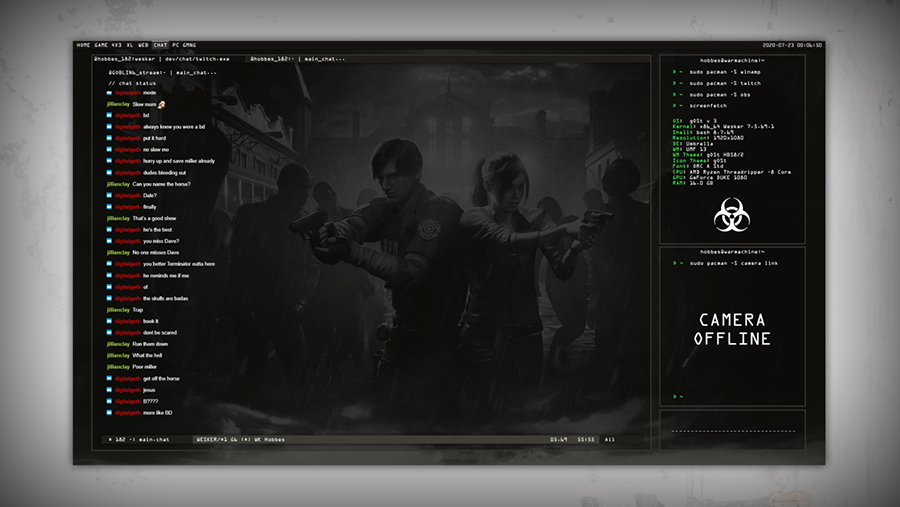Screen dimensions: 900x507
Task: Click the badge icon beside 'no slow mo'
Action: click(x=109, y=150)
